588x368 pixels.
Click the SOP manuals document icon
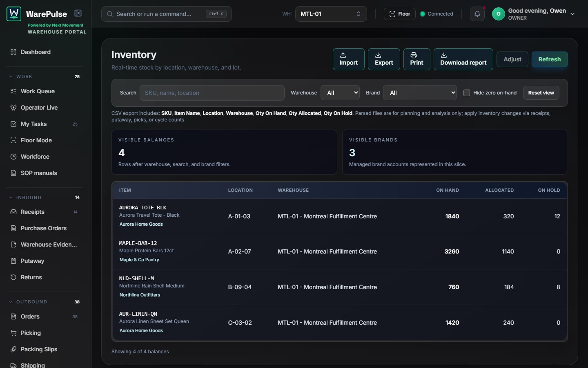coord(13,173)
